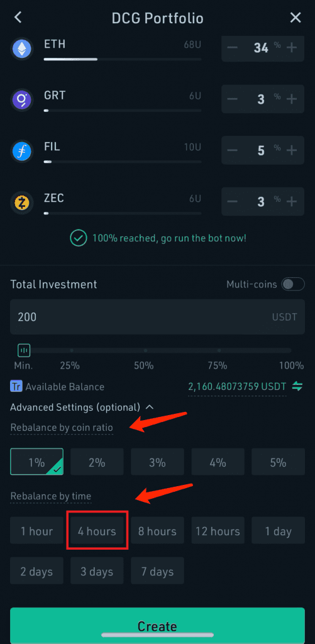Select the 1% coin ratio option
Screen dimensions: 315x644
37,462
